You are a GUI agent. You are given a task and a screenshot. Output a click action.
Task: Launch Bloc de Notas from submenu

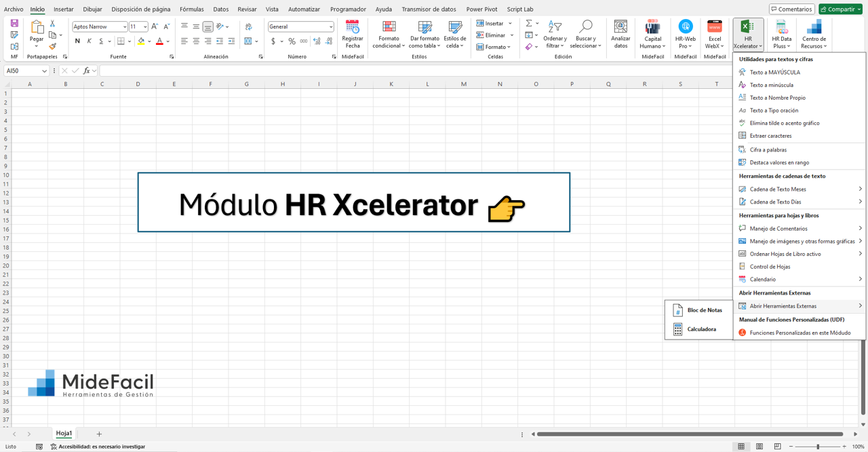(x=698, y=310)
